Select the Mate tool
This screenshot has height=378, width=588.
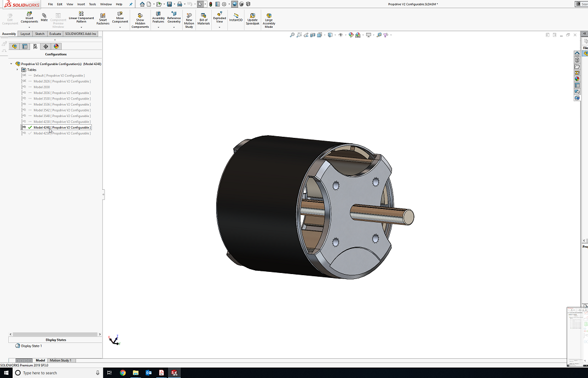coord(44,18)
